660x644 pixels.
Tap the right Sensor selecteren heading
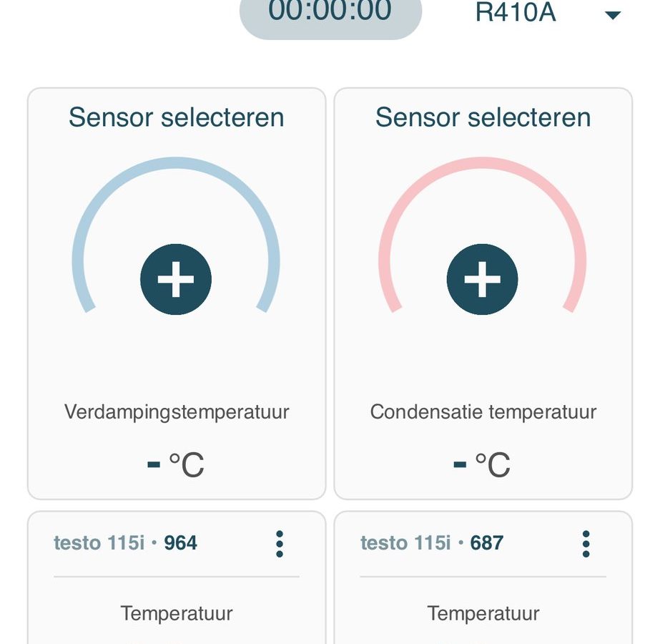coord(483,117)
